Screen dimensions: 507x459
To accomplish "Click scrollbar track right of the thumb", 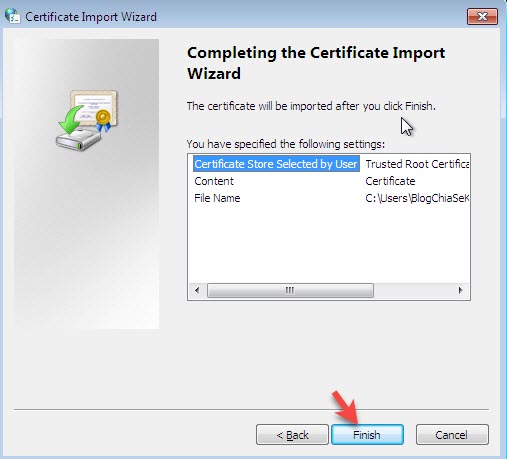I will pos(413,290).
